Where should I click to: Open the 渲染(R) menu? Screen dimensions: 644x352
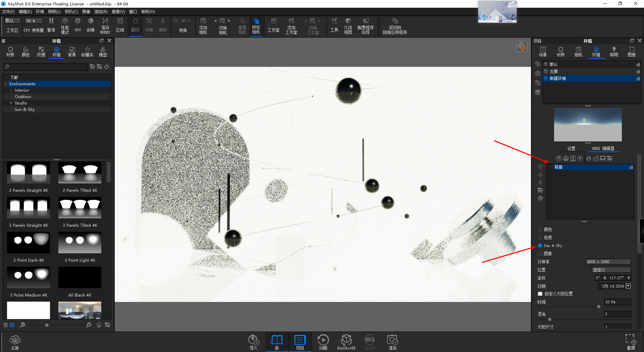tap(101, 12)
